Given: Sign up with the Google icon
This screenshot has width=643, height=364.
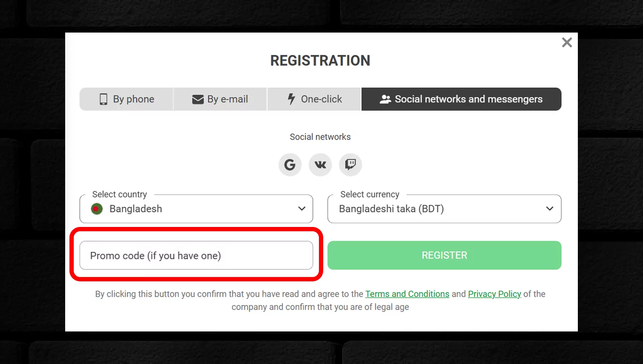Looking at the screenshot, I should tap(290, 164).
